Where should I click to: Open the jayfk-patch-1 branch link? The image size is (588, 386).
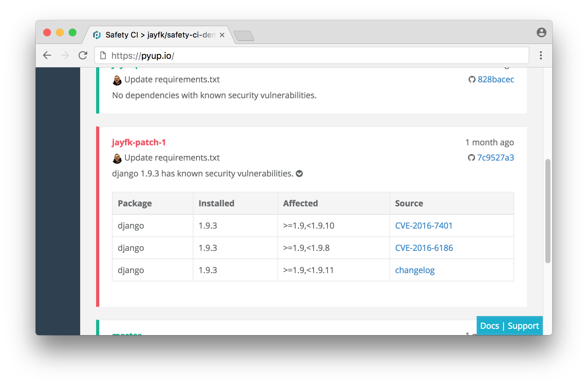click(139, 142)
